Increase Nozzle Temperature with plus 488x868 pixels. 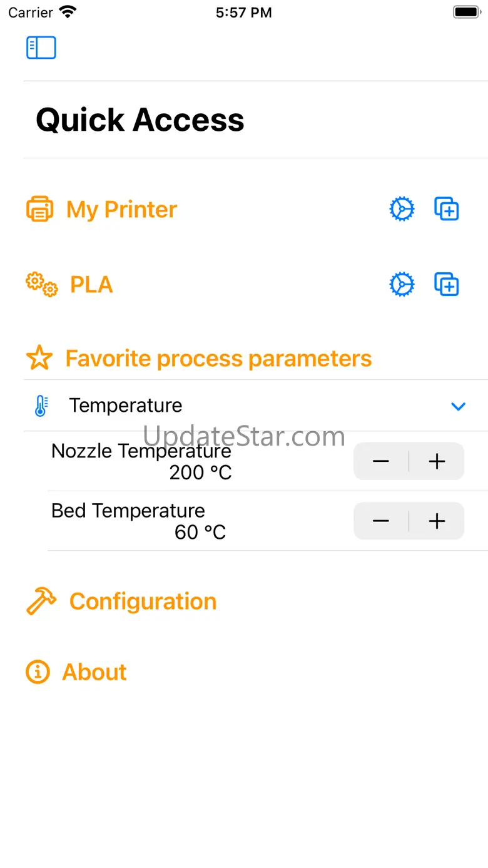(437, 461)
